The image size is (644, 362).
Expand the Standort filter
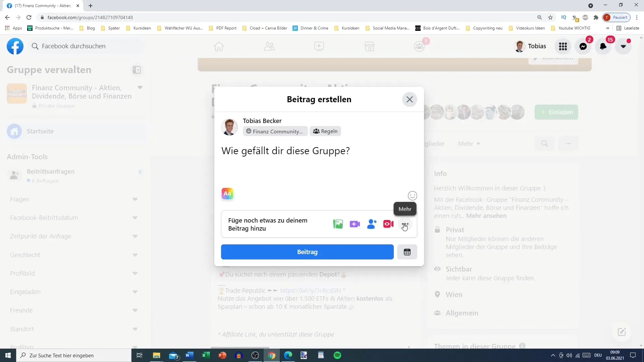point(135,329)
